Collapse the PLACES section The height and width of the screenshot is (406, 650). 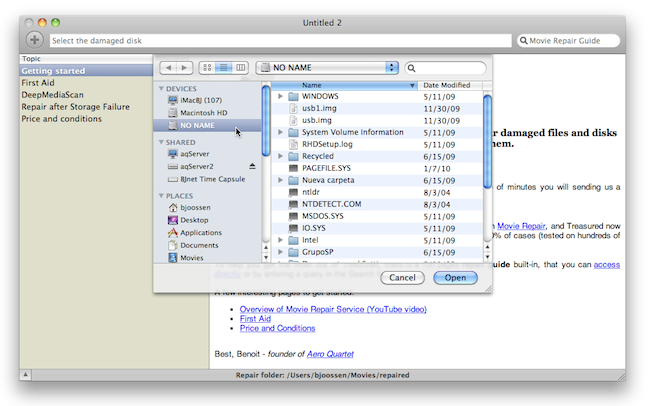click(161, 196)
